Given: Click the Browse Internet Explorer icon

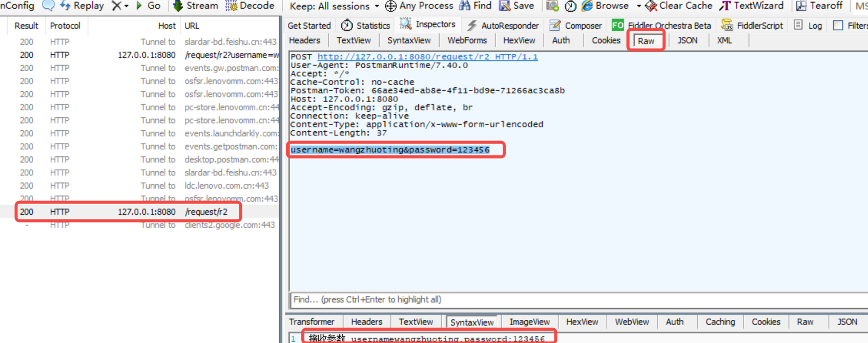Looking at the screenshot, I should 587,6.
